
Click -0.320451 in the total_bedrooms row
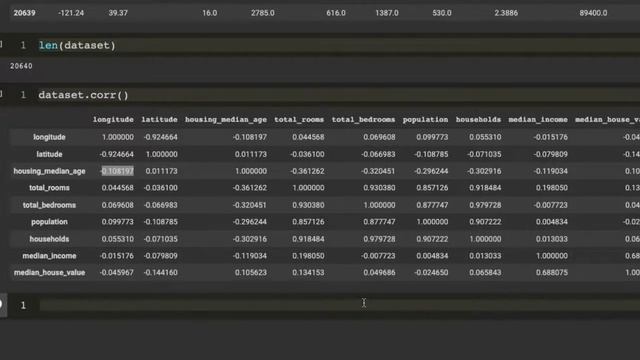coord(250,205)
